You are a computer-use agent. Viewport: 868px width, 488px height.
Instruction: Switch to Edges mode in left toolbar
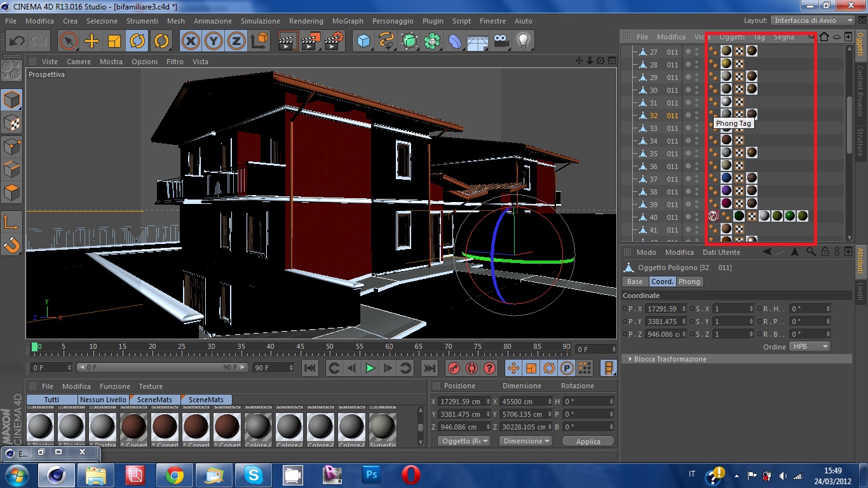click(12, 169)
